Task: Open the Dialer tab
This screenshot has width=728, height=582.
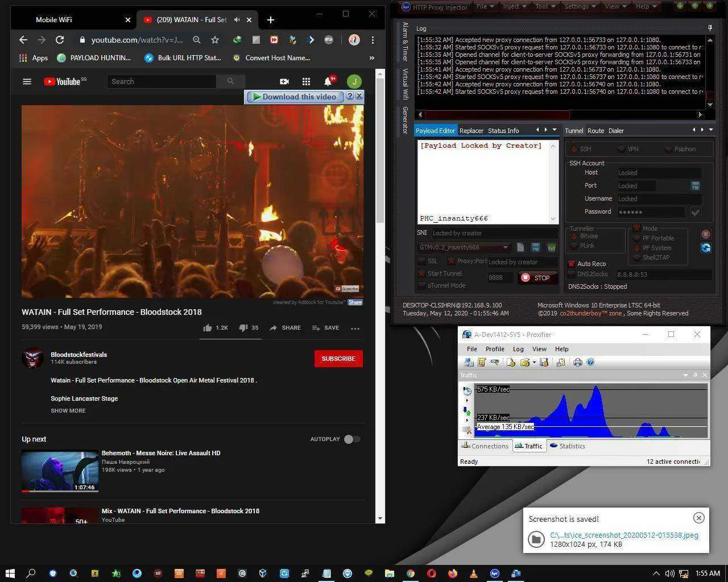Action: point(616,130)
